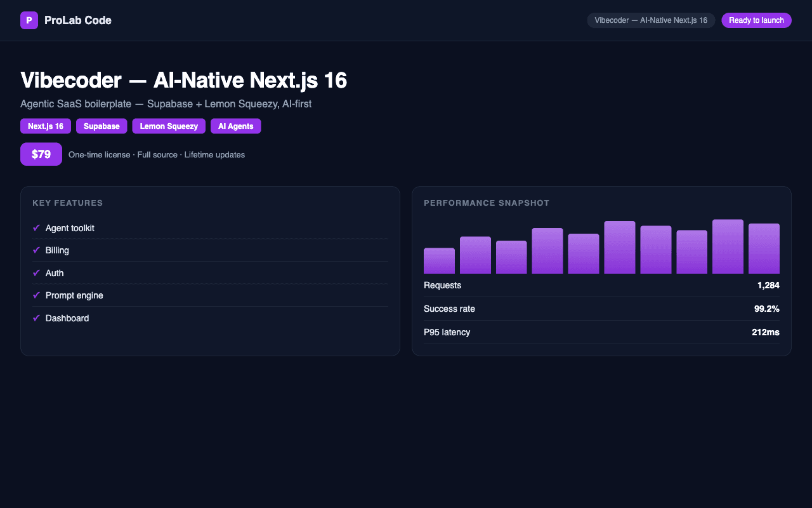Image resolution: width=812 pixels, height=508 pixels.
Task: Click the Agentic SaaS boilerplate subtitle
Action: (166, 104)
